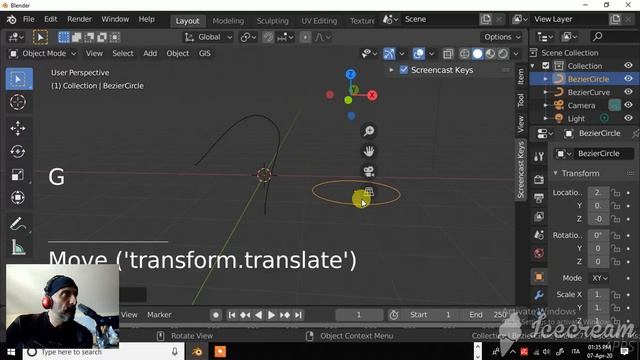The image size is (640, 360).
Task: Toggle camera view icon in viewport
Action: 369,171
